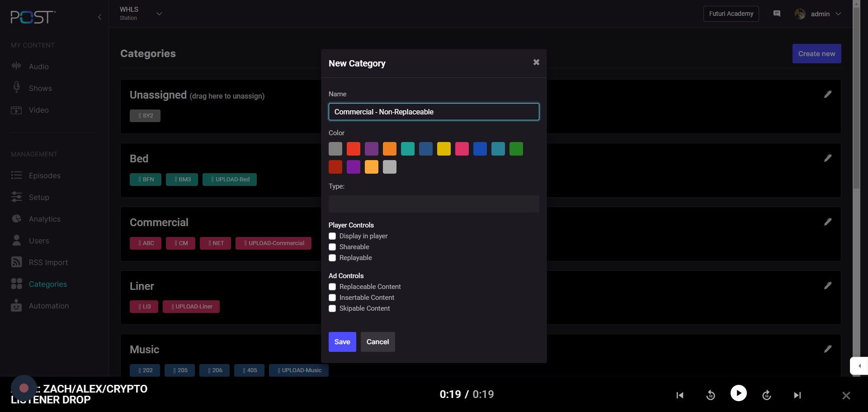
Task: Collapse the left sidebar with the chevron
Action: [99, 17]
